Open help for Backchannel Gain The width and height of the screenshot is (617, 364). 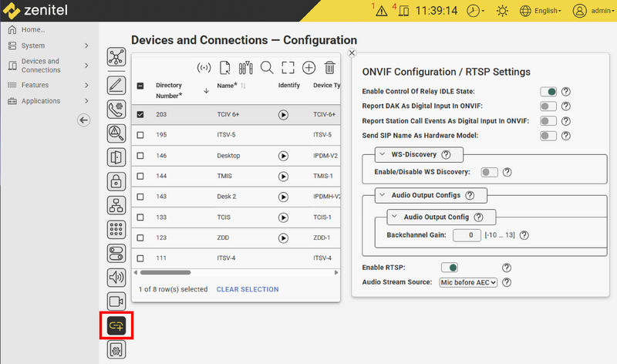(524, 235)
